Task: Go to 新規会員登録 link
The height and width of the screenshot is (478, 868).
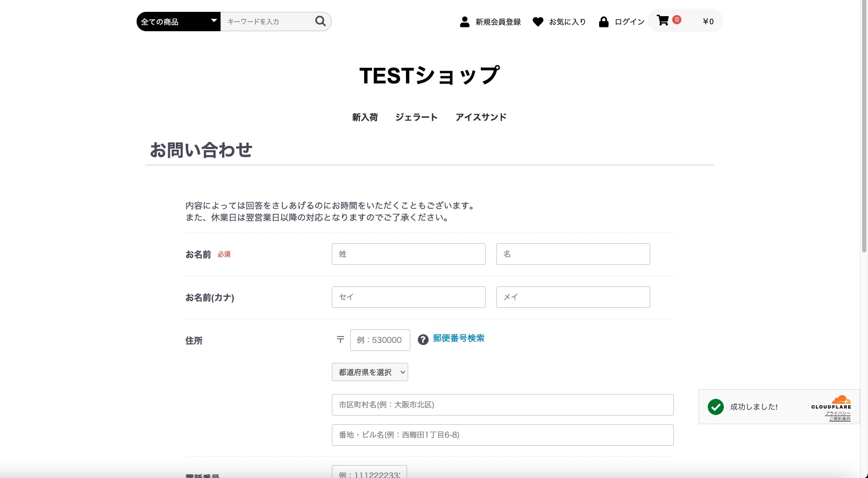Action: pyautogui.click(x=498, y=22)
